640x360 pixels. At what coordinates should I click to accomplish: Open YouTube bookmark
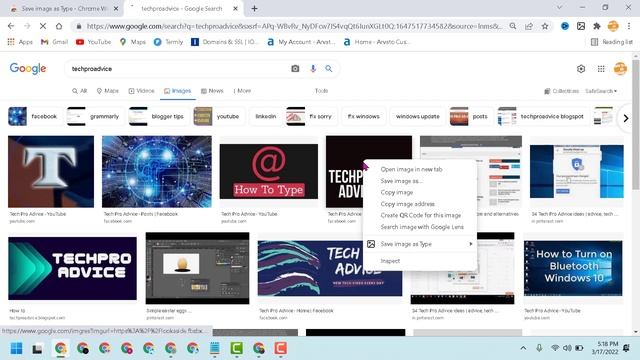pyautogui.click(x=93, y=42)
